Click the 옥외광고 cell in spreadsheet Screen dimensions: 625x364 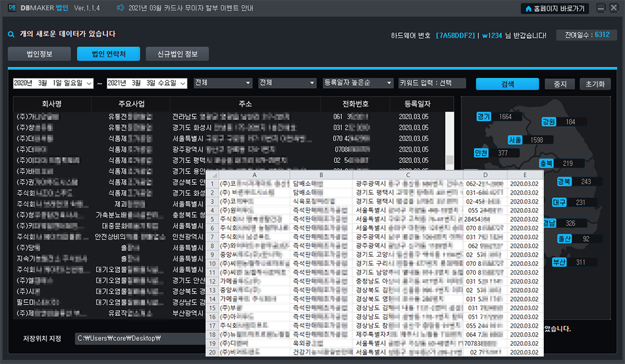click(321, 343)
